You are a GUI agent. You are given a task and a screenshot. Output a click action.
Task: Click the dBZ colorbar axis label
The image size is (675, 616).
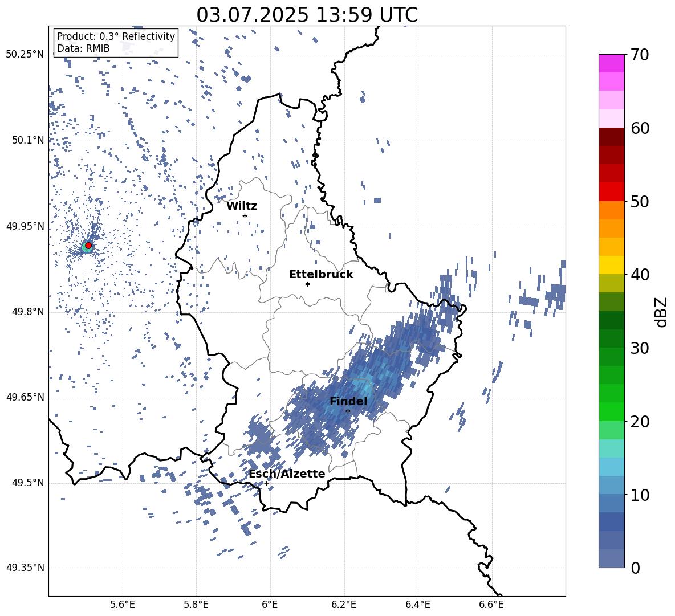(x=662, y=312)
